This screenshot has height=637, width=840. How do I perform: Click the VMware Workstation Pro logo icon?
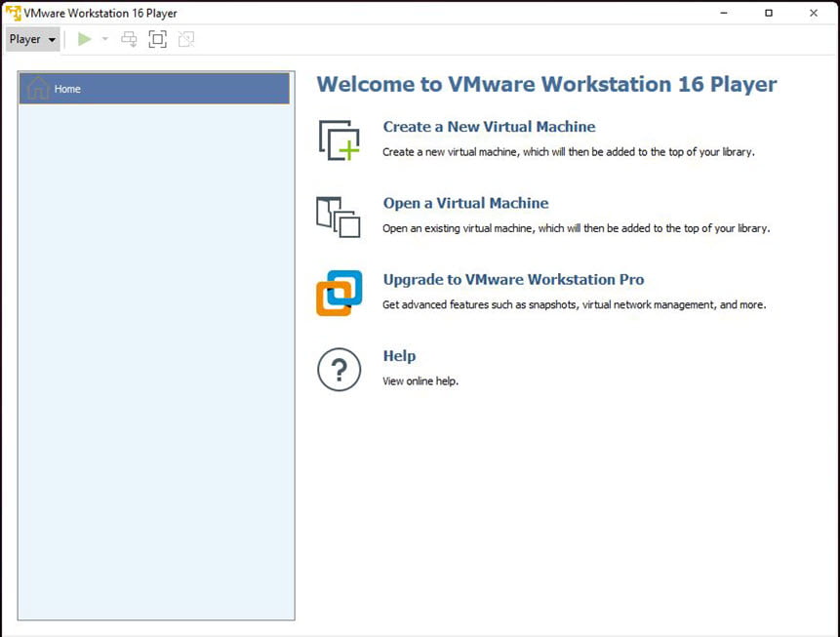(340, 293)
